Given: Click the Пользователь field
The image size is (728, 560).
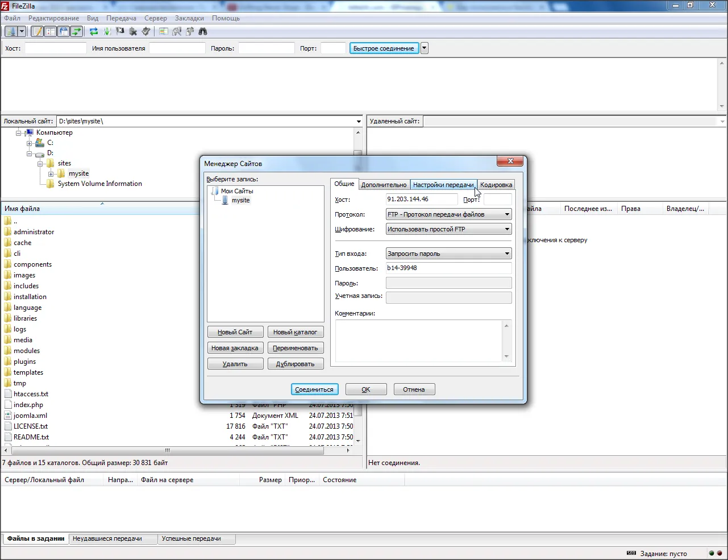Looking at the screenshot, I should tap(449, 268).
